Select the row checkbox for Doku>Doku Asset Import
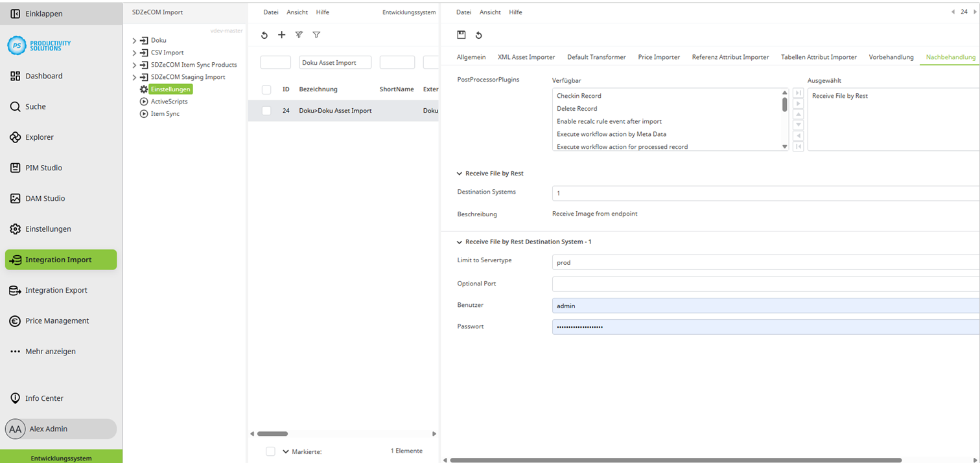Screen dimensions: 980x463 [266, 110]
